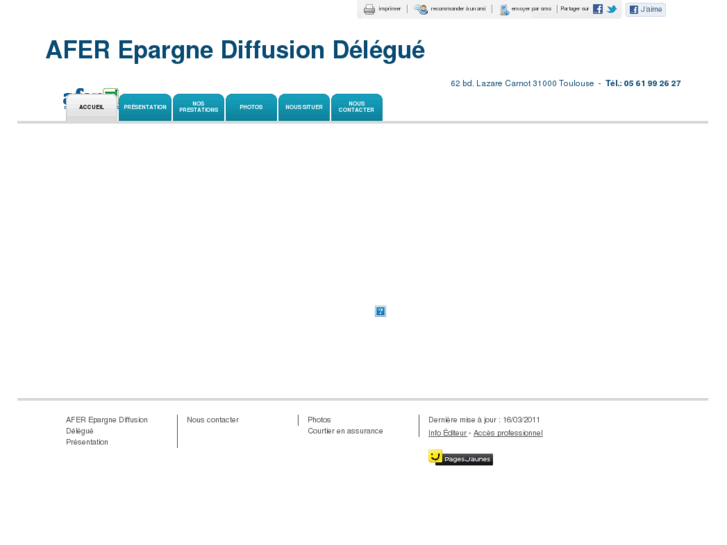727x545 pixels.
Task: Click the 'Partager sur' label
Action: (574, 9)
